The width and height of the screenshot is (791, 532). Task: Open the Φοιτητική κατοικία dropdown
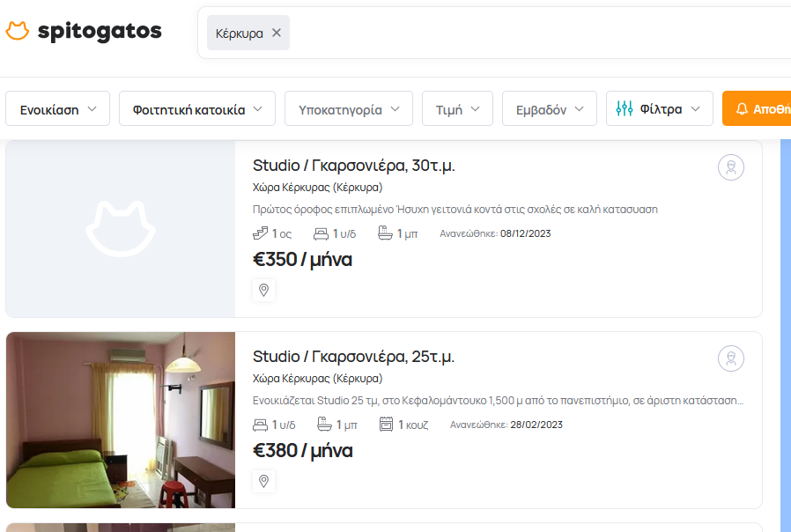[x=197, y=109]
